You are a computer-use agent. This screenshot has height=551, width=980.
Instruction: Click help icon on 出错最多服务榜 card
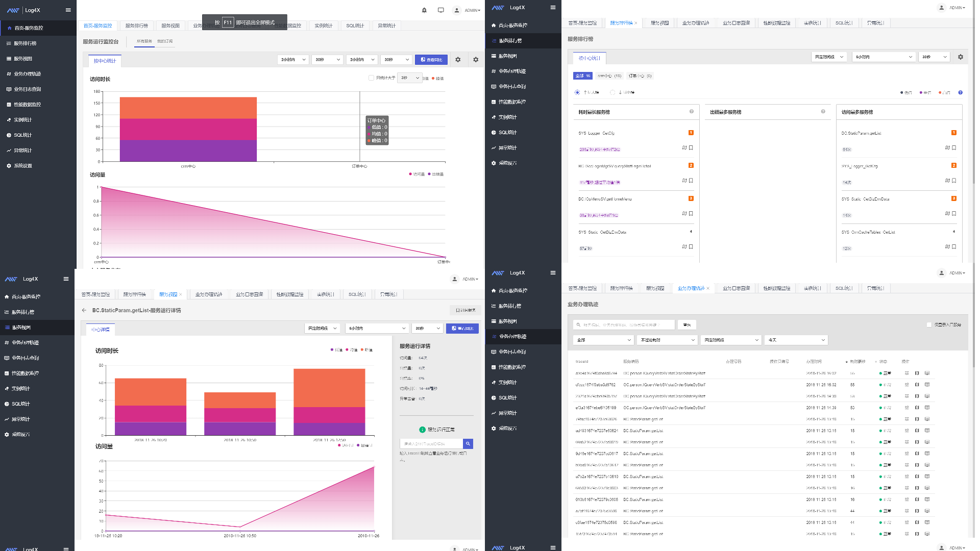823,112
